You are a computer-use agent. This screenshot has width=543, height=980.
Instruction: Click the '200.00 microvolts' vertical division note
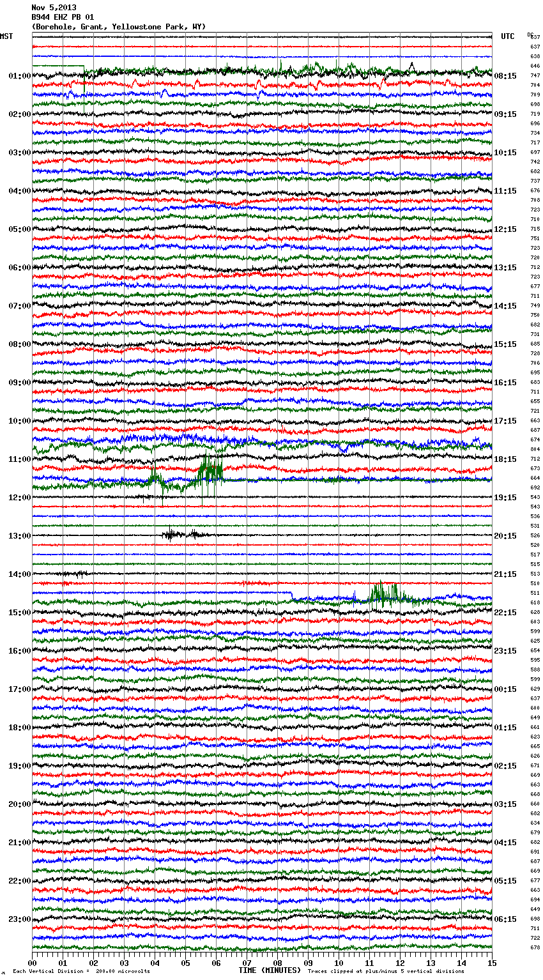point(123,971)
